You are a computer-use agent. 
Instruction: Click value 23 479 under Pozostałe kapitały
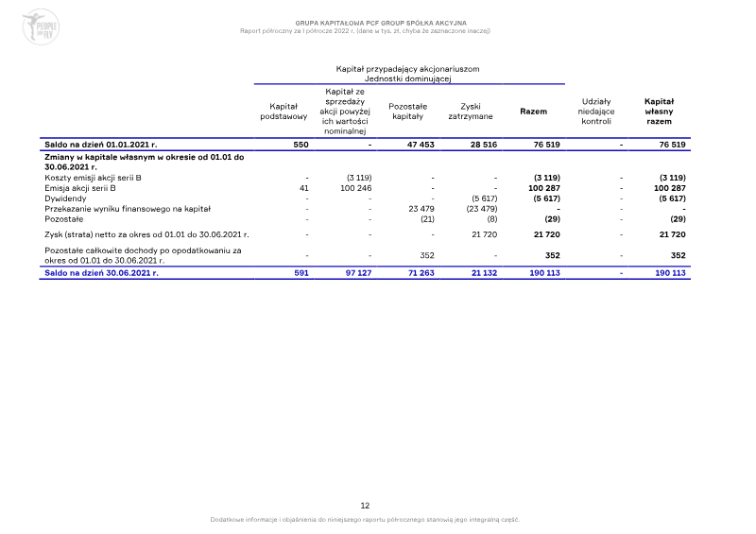tap(421, 209)
